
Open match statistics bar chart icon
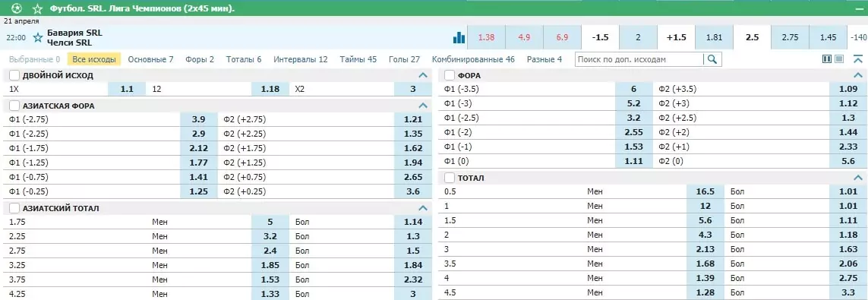pyautogui.click(x=459, y=38)
